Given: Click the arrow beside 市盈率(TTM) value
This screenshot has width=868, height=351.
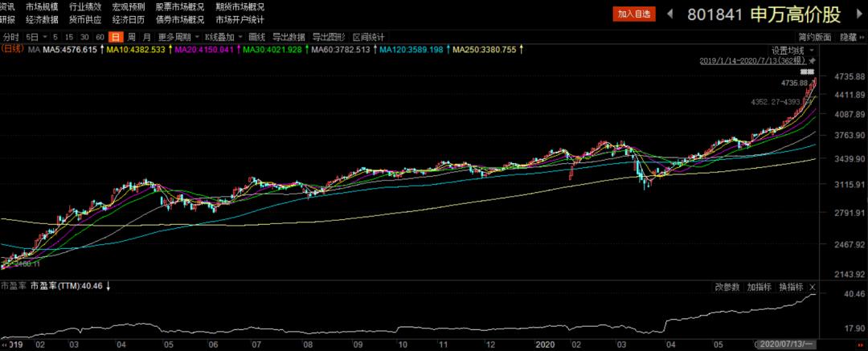Looking at the screenshot, I should (x=108, y=286).
